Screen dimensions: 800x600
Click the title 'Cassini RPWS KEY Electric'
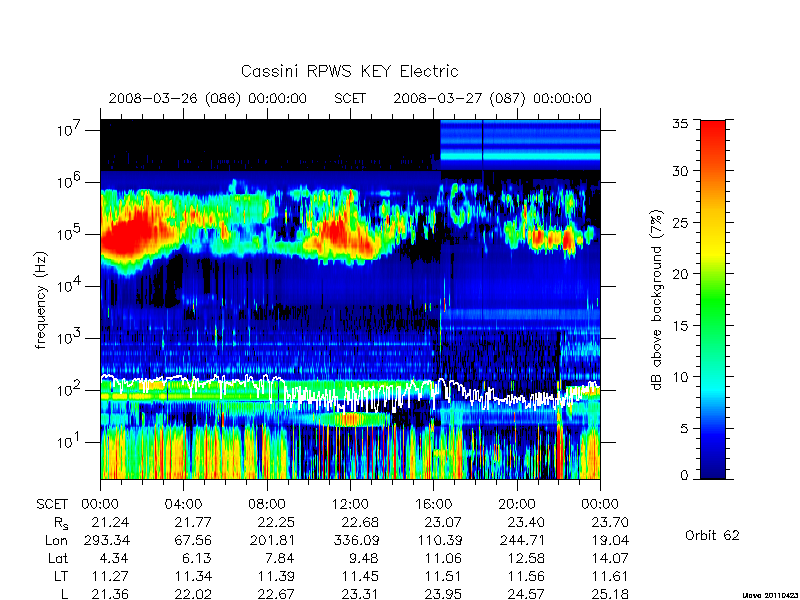click(349, 71)
